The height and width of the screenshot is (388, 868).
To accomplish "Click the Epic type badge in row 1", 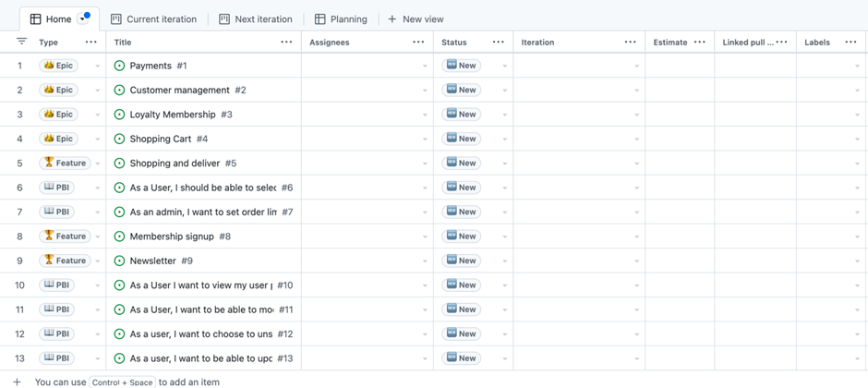I will [58, 66].
